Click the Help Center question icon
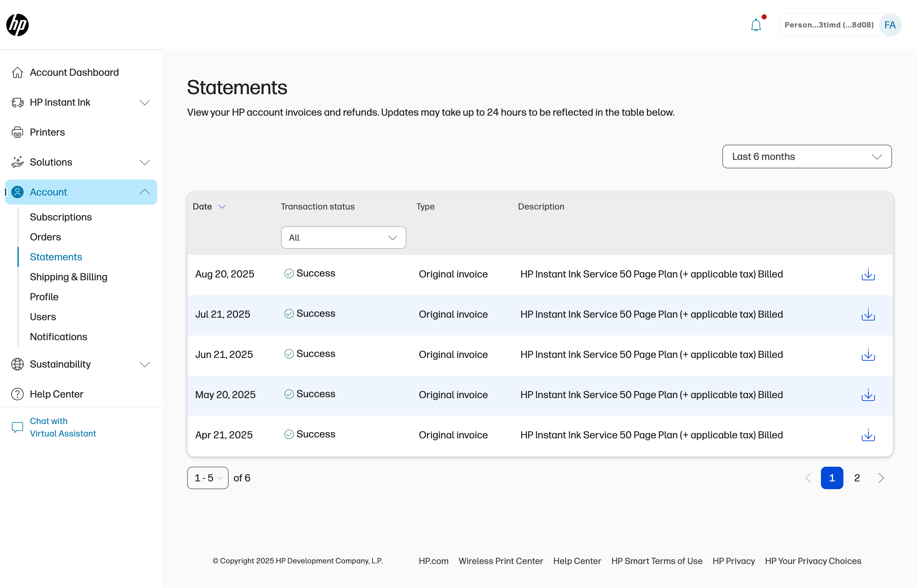 (x=17, y=394)
